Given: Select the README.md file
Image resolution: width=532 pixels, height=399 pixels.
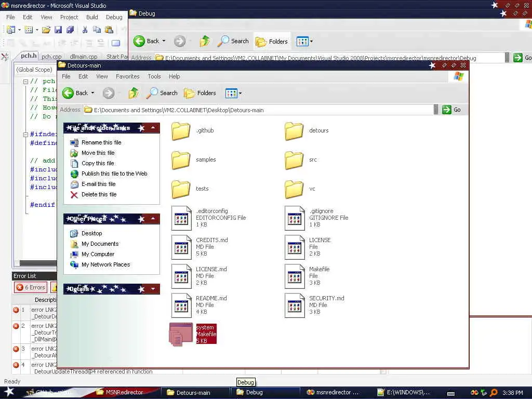Looking at the screenshot, I should point(199,305).
